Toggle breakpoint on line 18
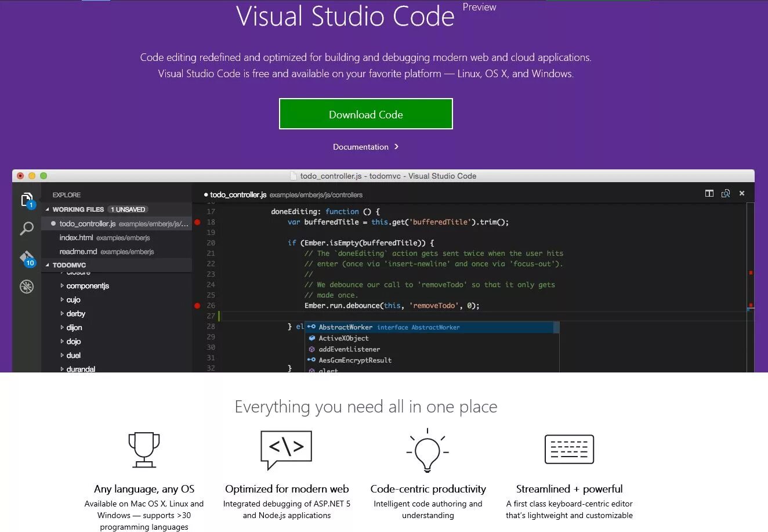 [197, 222]
